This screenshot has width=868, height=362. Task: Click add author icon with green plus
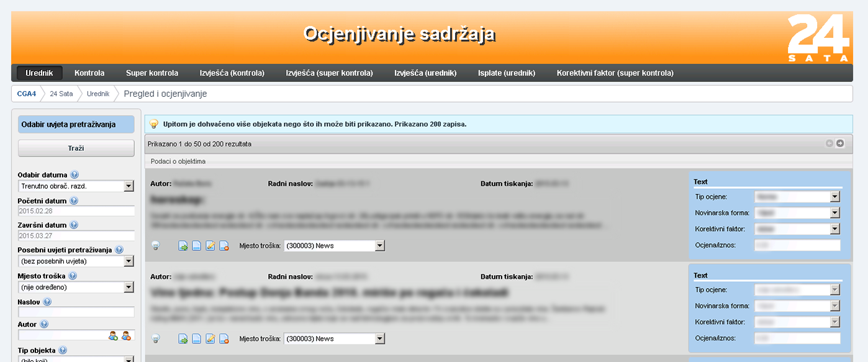pos(113,336)
